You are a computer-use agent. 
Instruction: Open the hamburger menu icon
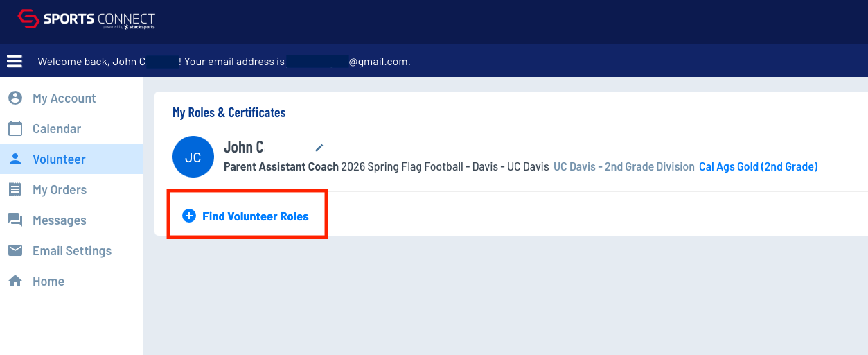(x=15, y=61)
